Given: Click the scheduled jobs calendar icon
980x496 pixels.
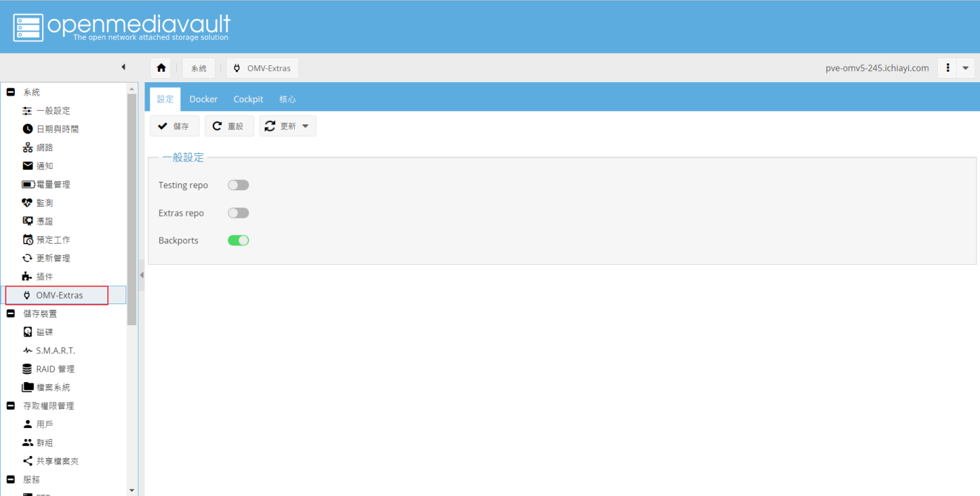Looking at the screenshot, I should tap(27, 240).
